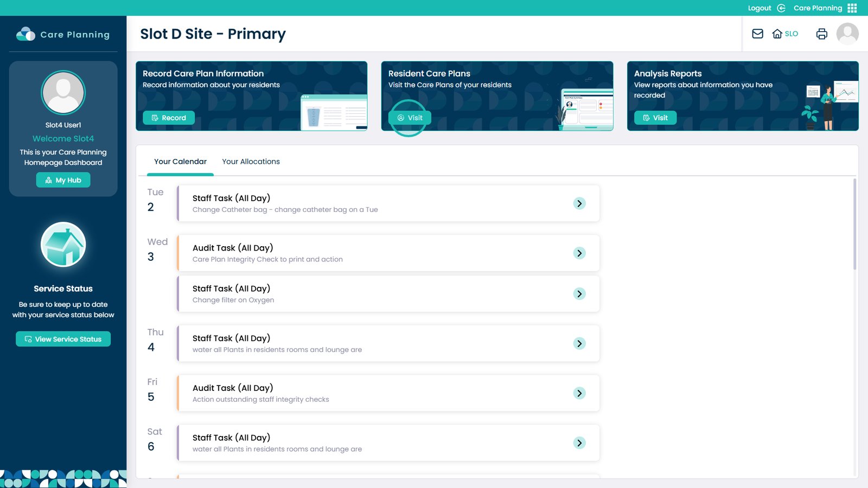The height and width of the screenshot is (488, 868).
Task: Expand Friday's Action outstanding staff integrity task
Action: click(x=579, y=393)
